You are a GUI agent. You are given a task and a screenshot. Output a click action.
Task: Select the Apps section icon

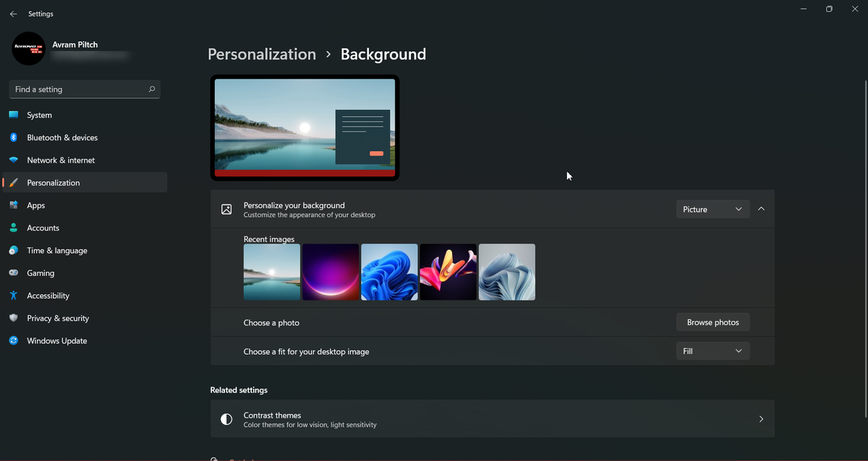pos(15,205)
